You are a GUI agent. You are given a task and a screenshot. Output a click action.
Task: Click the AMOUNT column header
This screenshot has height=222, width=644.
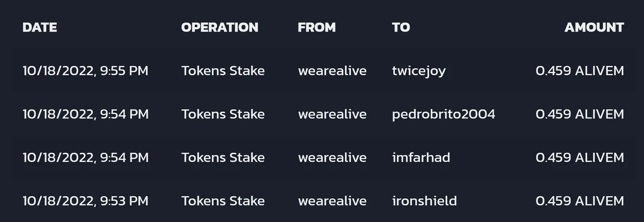coord(594,27)
